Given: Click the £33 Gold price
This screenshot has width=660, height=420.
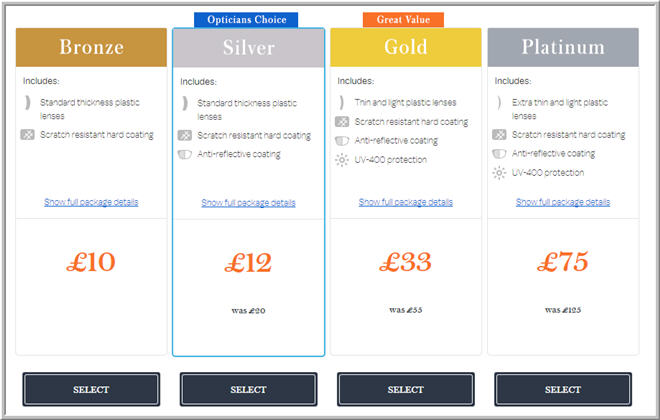Looking at the screenshot, I should point(405,262).
